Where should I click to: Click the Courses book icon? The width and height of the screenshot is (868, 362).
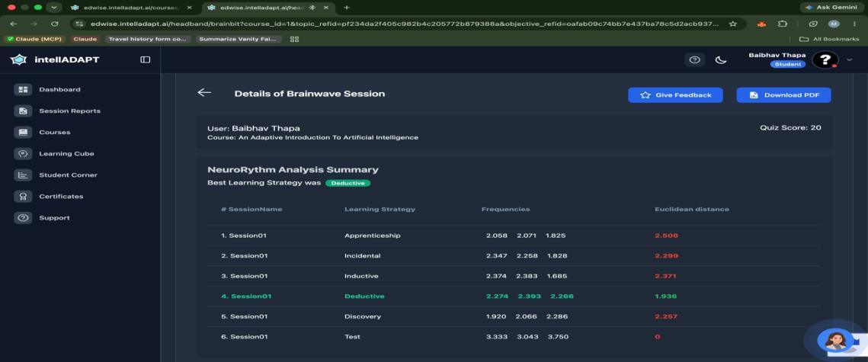pyautogui.click(x=23, y=133)
